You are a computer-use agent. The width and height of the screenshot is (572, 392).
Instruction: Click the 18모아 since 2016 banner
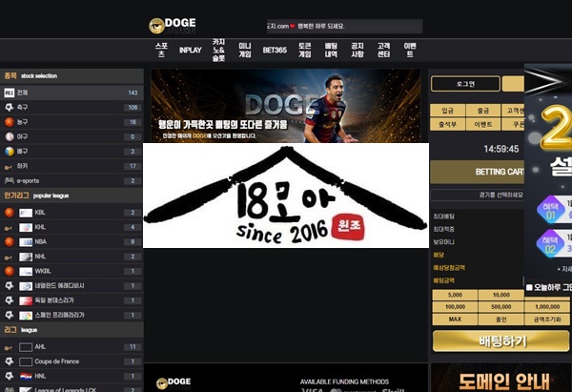pyautogui.click(x=286, y=196)
